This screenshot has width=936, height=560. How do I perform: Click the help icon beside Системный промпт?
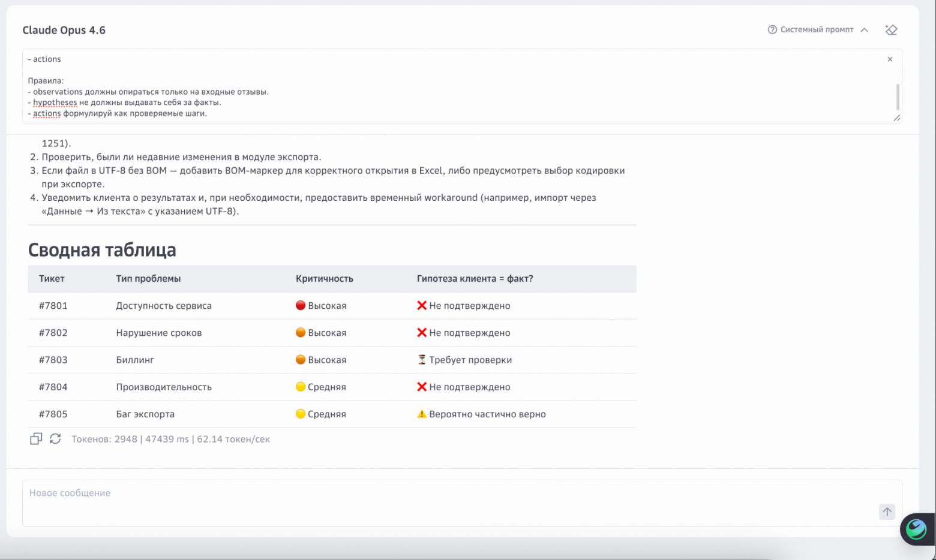click(772, 30)
